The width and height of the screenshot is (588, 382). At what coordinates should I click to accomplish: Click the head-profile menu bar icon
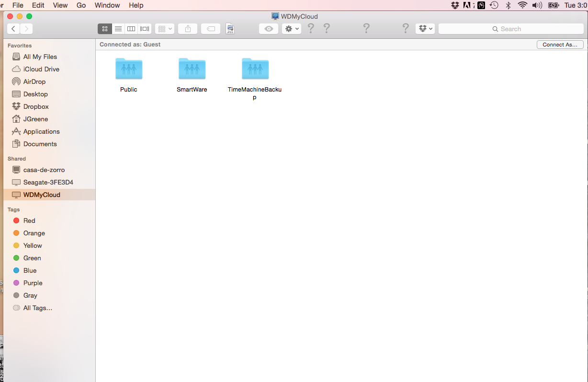[x=481, y=5]
